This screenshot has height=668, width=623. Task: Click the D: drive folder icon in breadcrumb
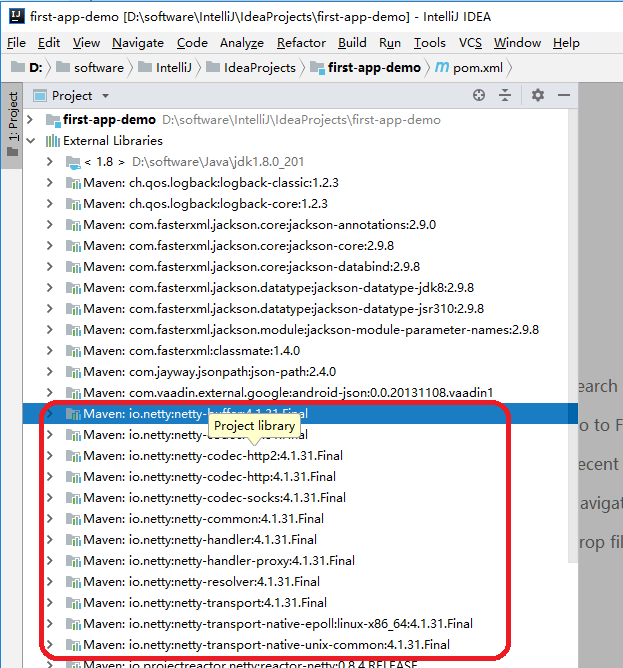point(18,67)
